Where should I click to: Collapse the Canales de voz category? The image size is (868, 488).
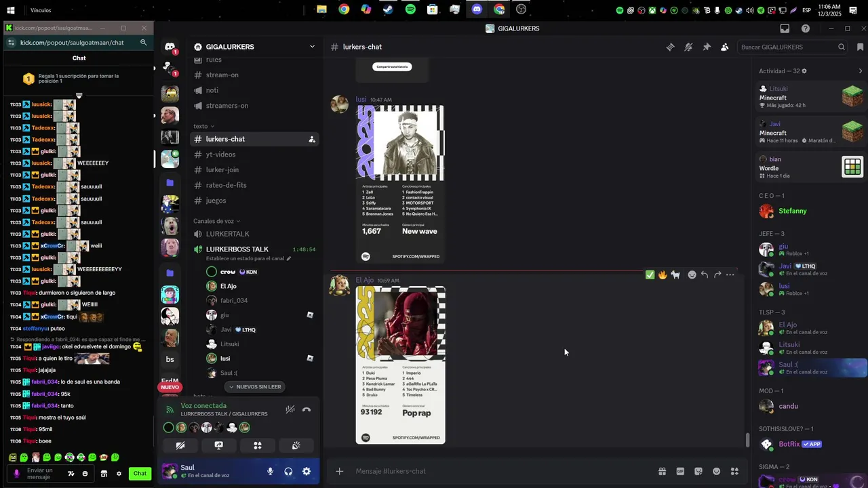[217, 221]
